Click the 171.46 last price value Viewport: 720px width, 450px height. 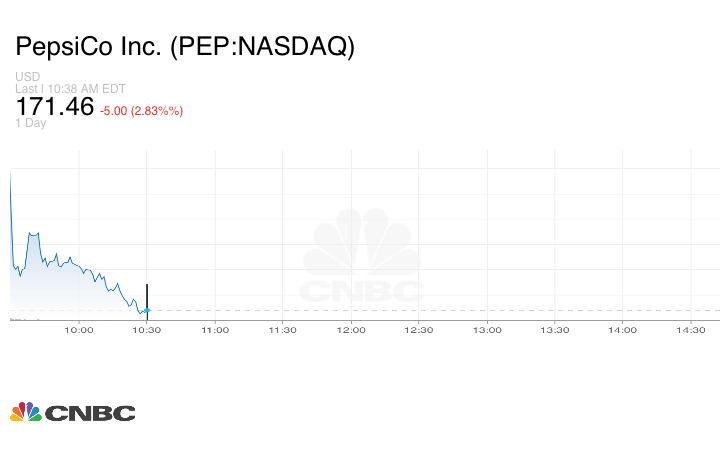pyautogui.click(x=55, y=106)
